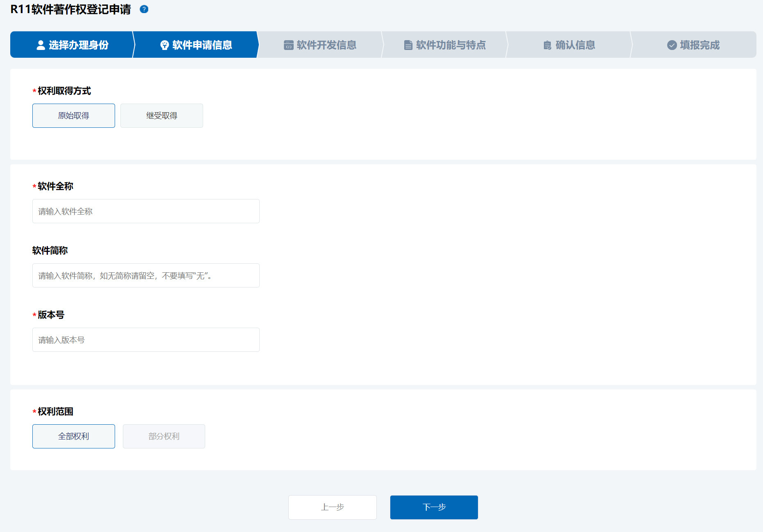Click the person icon on 选择办理身份 step
The width and height of the screenshot is (763, 532).
40,45
